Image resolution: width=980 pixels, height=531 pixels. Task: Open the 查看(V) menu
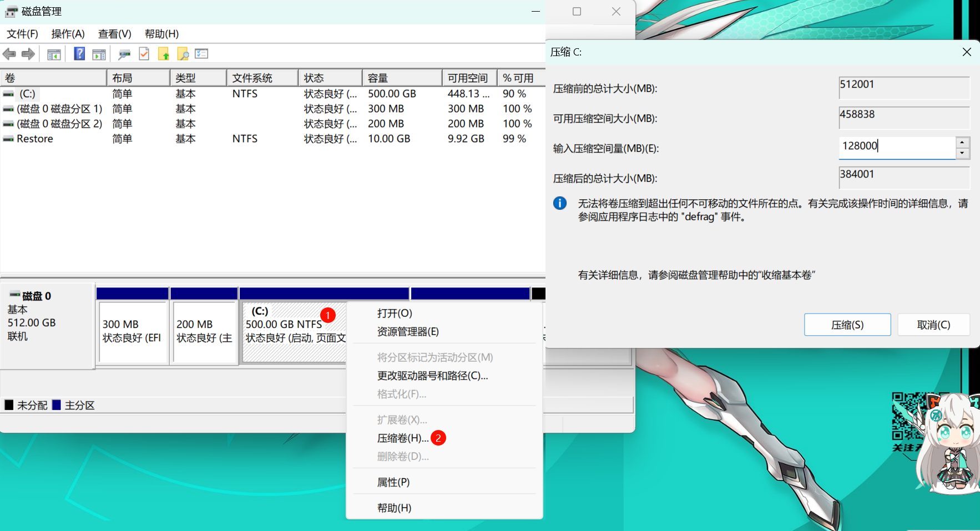coord(114,34)
